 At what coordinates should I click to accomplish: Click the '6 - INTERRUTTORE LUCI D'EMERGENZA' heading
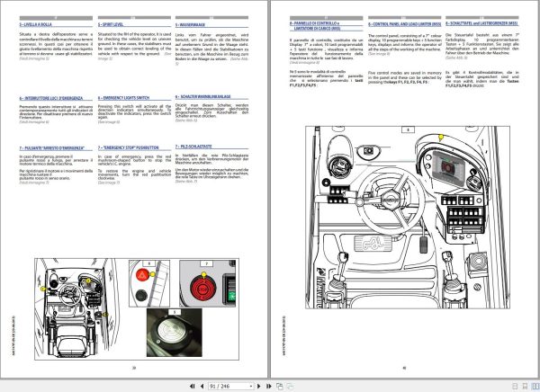51,98
